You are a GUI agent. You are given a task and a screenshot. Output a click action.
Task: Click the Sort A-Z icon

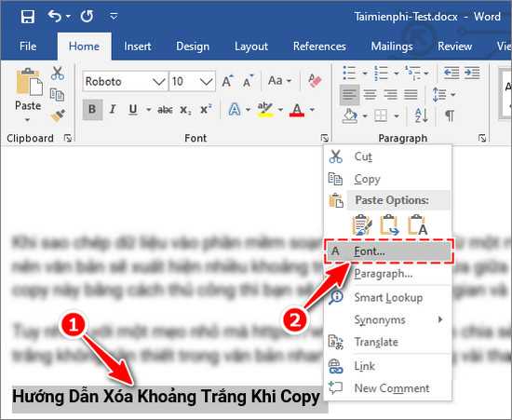421,115
